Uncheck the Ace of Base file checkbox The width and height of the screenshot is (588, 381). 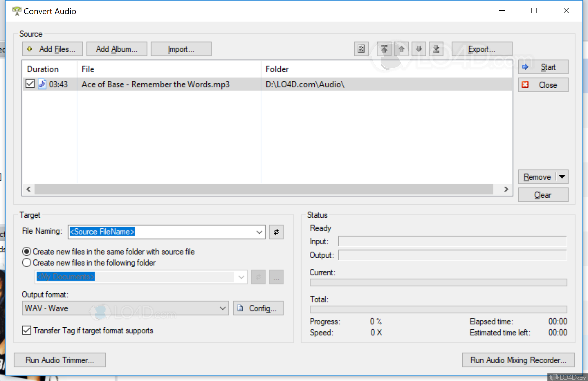point(30,84)
